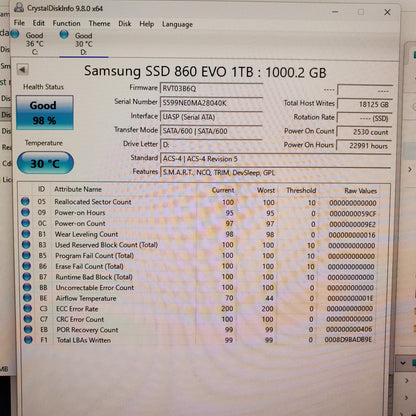Screen dimensions: 416x416
Task: Open the Language menu
Action: (177, 24)
